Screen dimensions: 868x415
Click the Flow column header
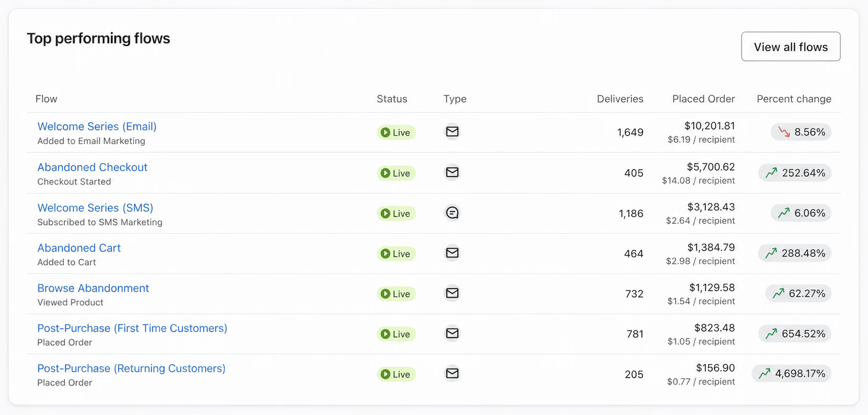click(46, 99)
